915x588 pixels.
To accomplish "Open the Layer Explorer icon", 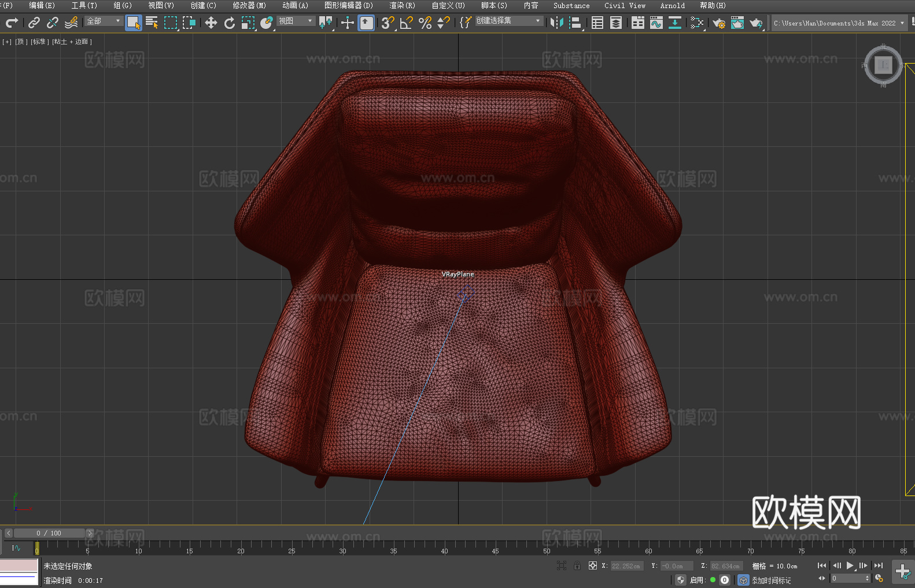I will tap(616, 23).
